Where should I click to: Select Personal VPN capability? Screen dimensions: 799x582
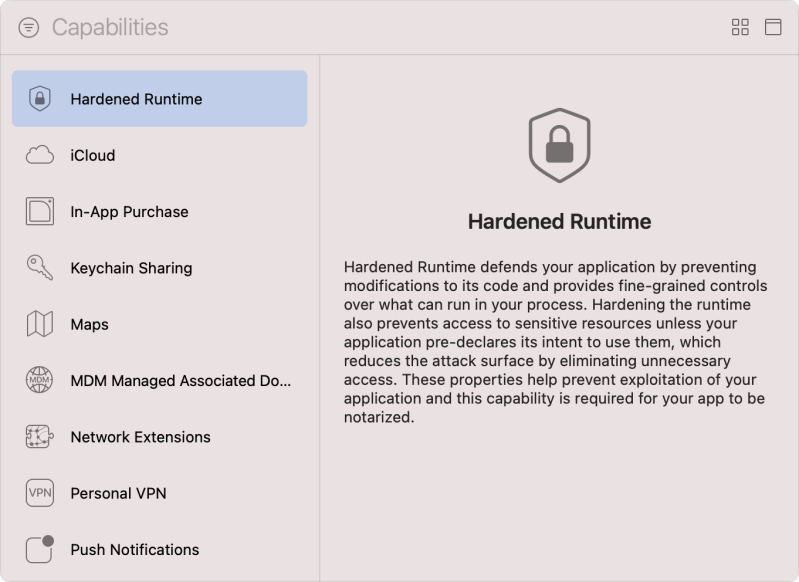[159, 493]
